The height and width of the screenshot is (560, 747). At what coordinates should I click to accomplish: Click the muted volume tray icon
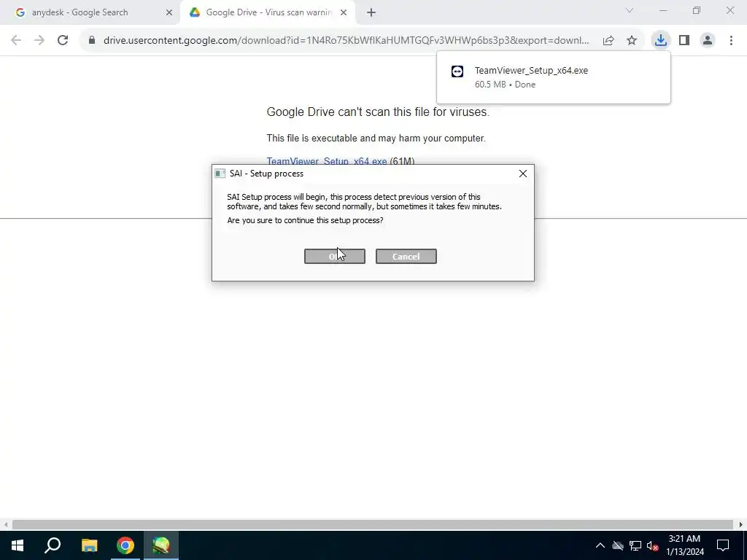pyautogui.click(x=653, y=545)
